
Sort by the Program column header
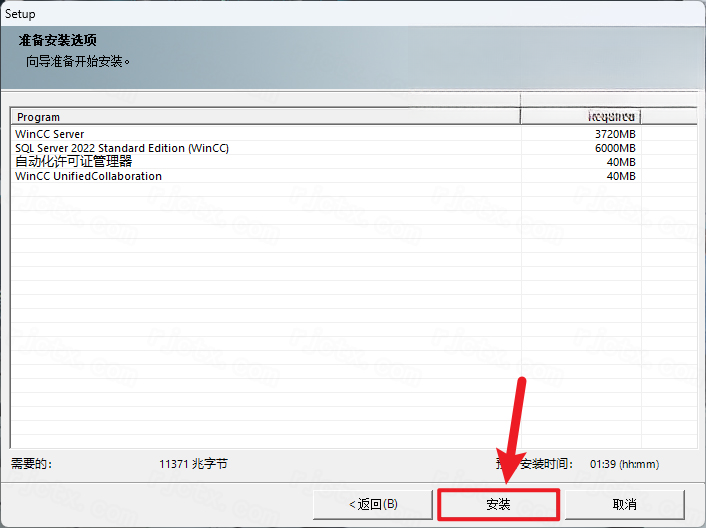point(265,117)
